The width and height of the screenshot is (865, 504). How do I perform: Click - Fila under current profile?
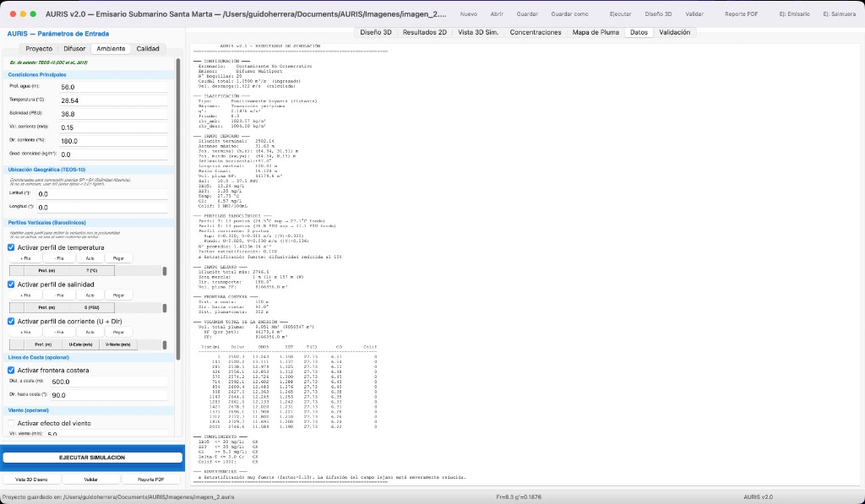click(58, 332)
